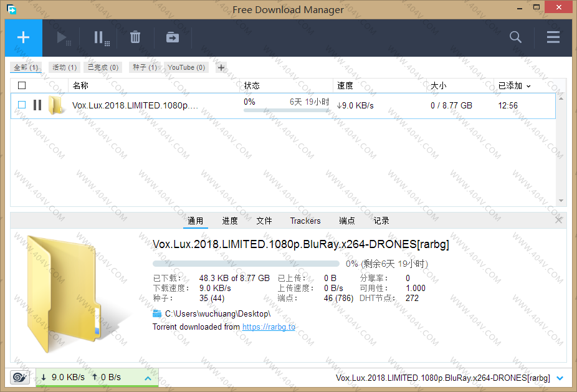
Task: Click the move-to-folder toolbar icon
Action: coord(172,38)
